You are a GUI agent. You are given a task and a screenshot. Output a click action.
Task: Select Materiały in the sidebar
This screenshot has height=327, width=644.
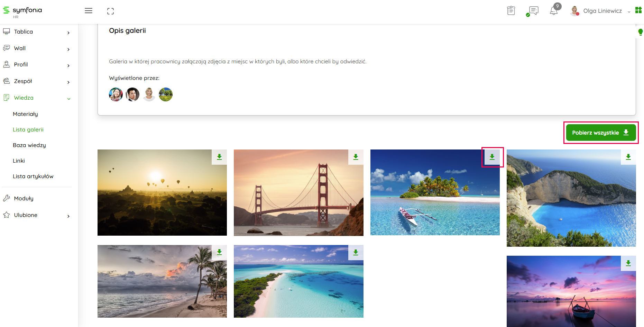coord(25,114)
